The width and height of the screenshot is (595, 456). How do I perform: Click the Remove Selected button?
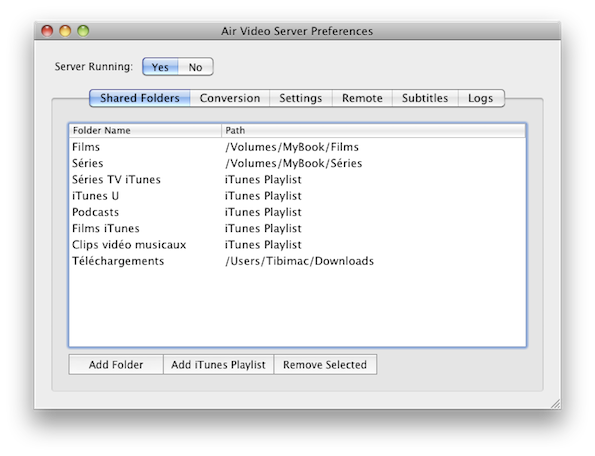click(325, 365)
